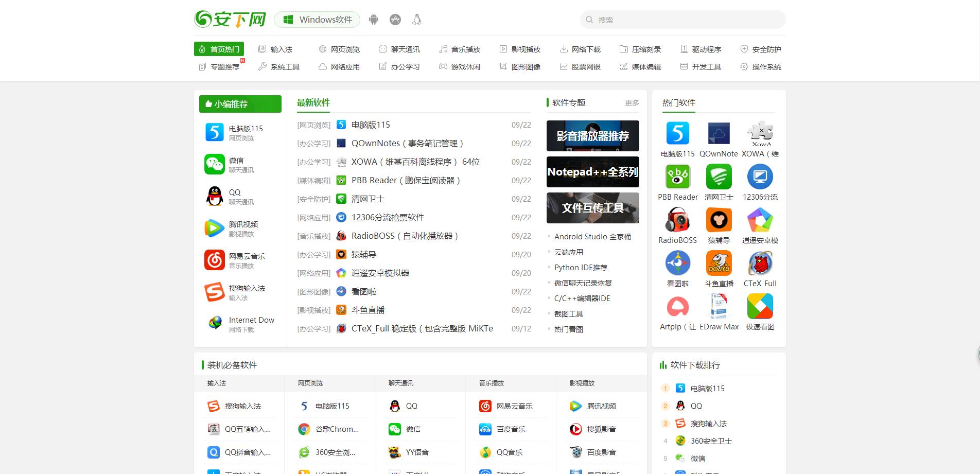This screenshot has width=980, height=474.
Task: Click inside the search input field
Action: coord(681,19)
